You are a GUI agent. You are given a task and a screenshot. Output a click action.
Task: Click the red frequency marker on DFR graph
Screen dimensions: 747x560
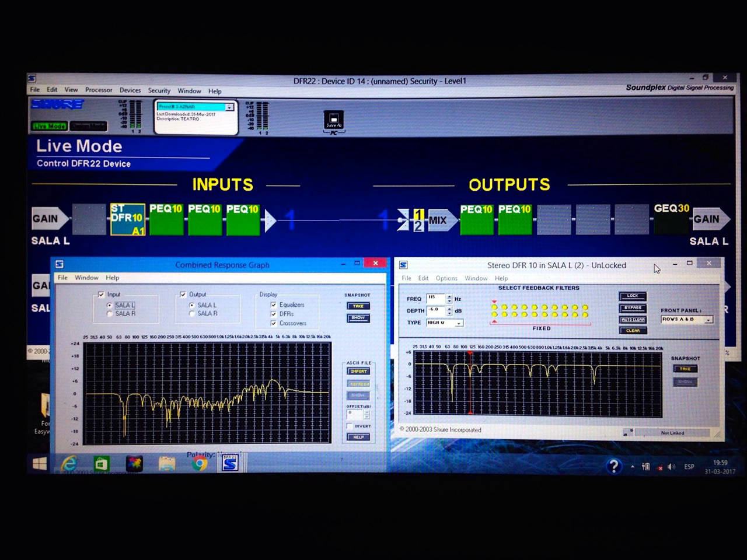(x=470, y=382)
